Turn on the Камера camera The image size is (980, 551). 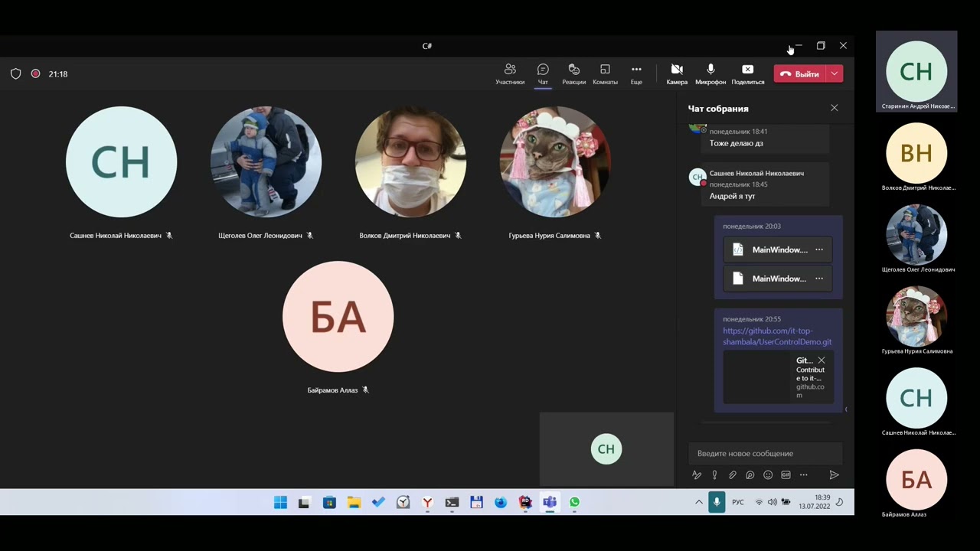tap(677, 74)
